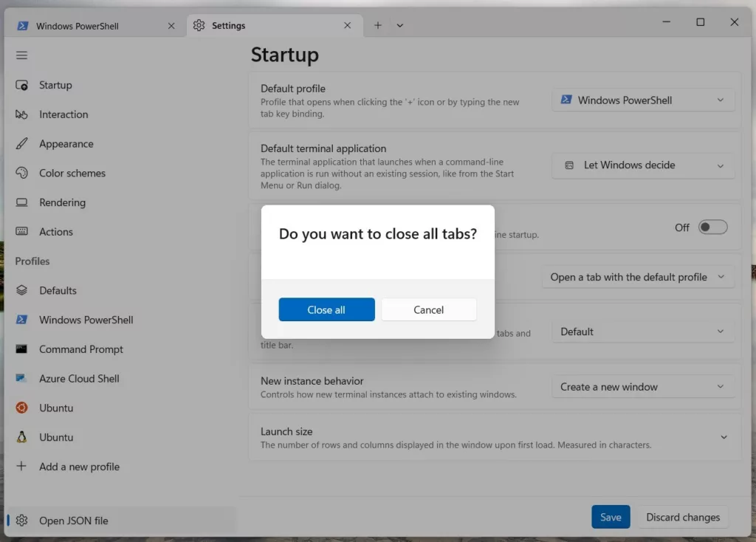The image size is (756, 542).
Task: Open the Default profile dropdown
Action: point(643,100)
